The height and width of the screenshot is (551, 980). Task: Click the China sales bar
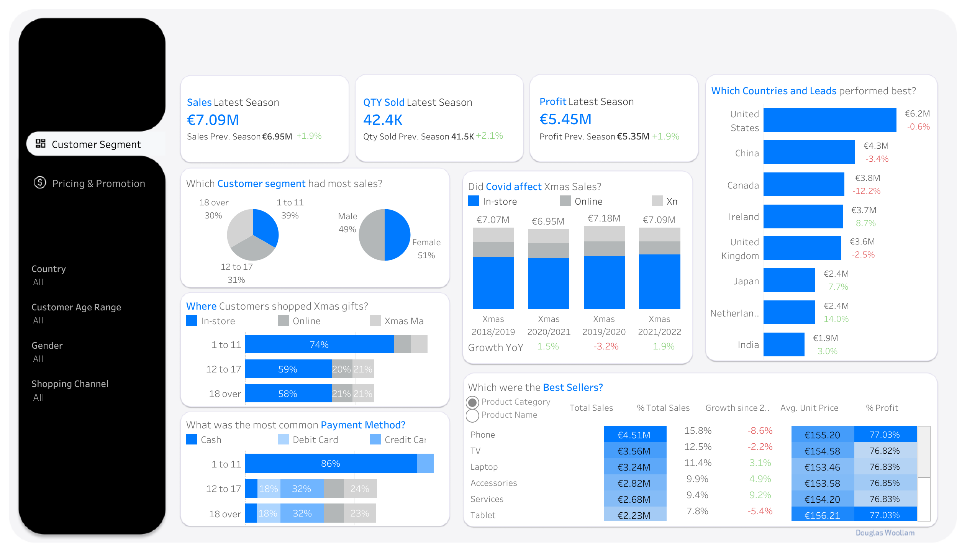click(809, 152)
